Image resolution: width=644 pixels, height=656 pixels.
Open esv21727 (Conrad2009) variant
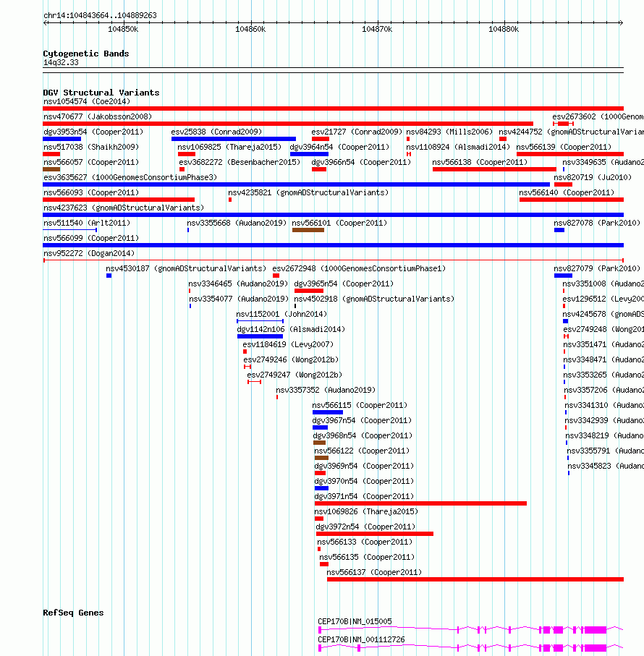point(357,132)
